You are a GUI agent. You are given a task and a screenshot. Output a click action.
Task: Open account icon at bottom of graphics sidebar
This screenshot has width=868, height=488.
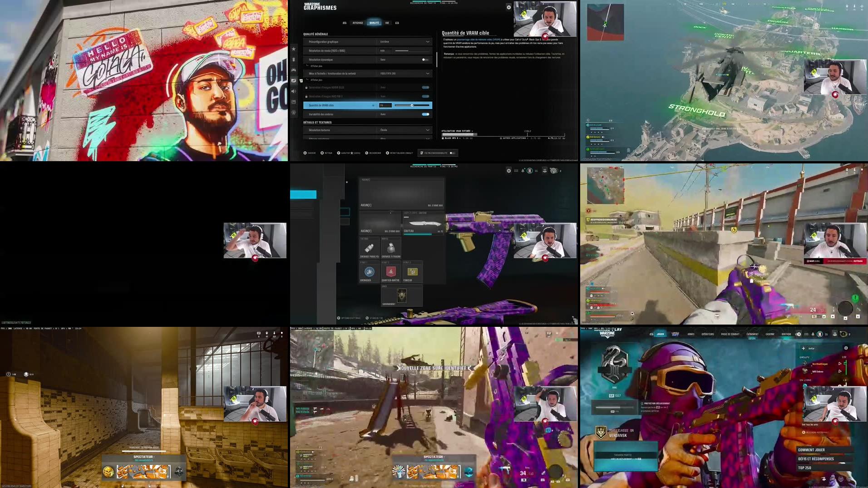point(293,113)
